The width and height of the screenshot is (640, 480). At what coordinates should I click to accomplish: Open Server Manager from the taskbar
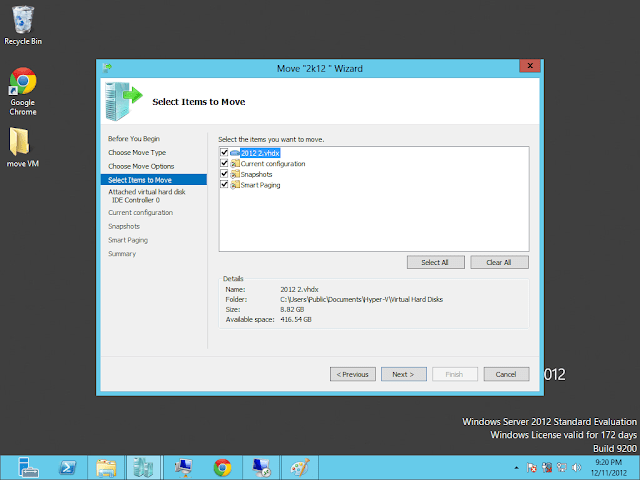(x=29, y=466)
